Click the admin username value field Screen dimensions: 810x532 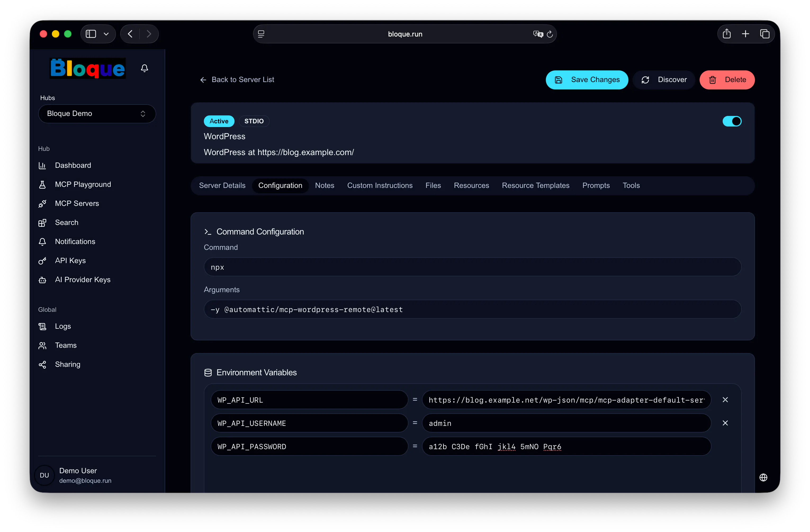coord(566,423)
